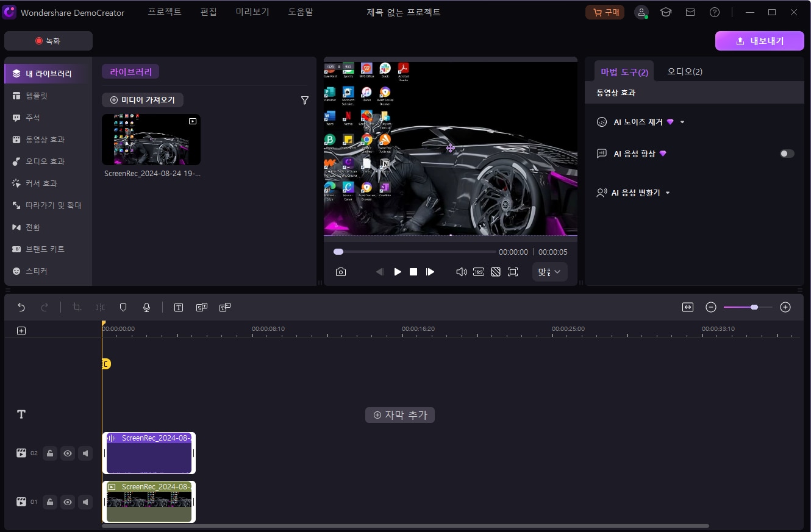811x532 pixels.
Task: Click the 라이브러리 tab label
Action: 130,72
